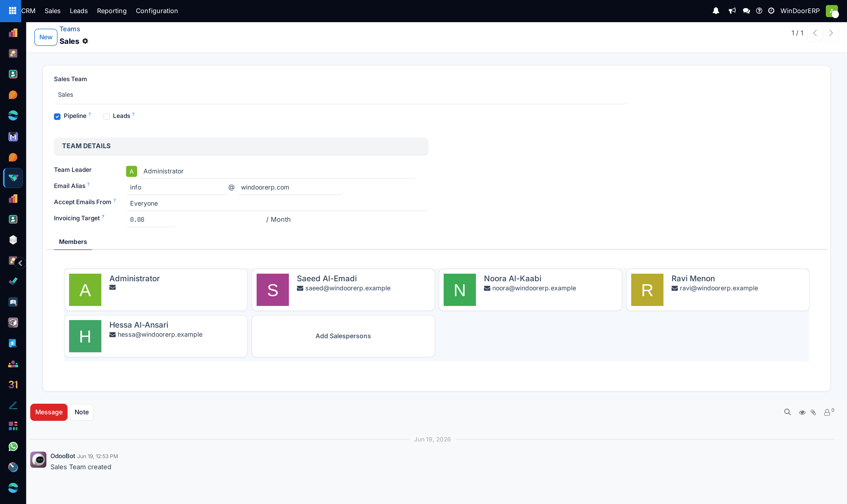Viewport: 847px width, 504px height.
Task: Click the Email Alias help question mark
Action: [88, 184]
